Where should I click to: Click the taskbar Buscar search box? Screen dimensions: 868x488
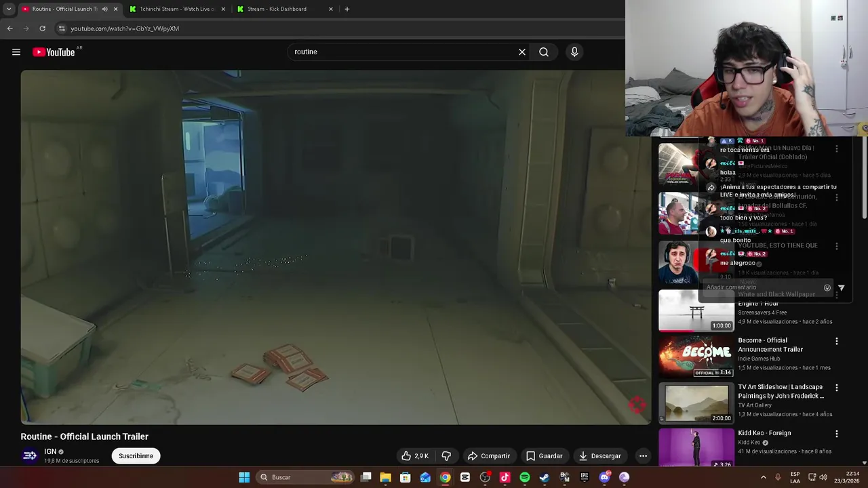click(306, 477)
